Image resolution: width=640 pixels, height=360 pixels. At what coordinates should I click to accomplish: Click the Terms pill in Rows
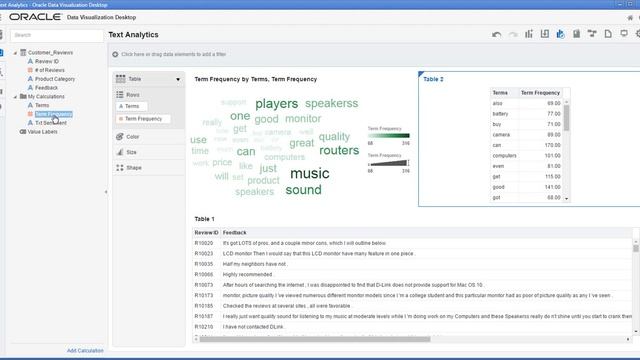click(x=132, y=106)
